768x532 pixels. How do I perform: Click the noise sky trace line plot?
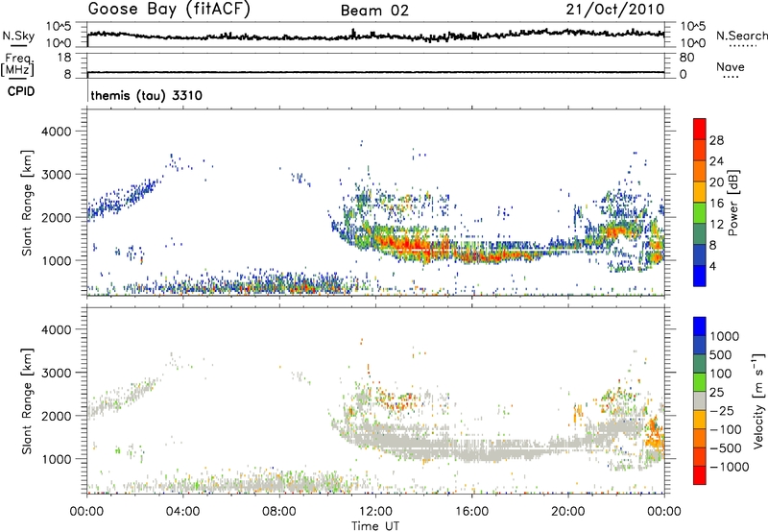click(375, 35)
